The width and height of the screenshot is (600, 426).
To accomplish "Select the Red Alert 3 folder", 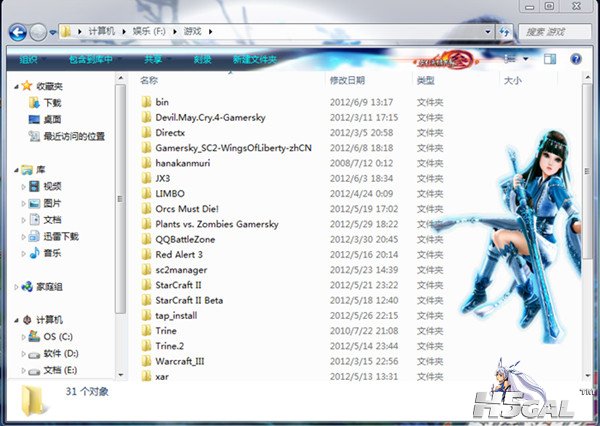I will coord(179,255).
